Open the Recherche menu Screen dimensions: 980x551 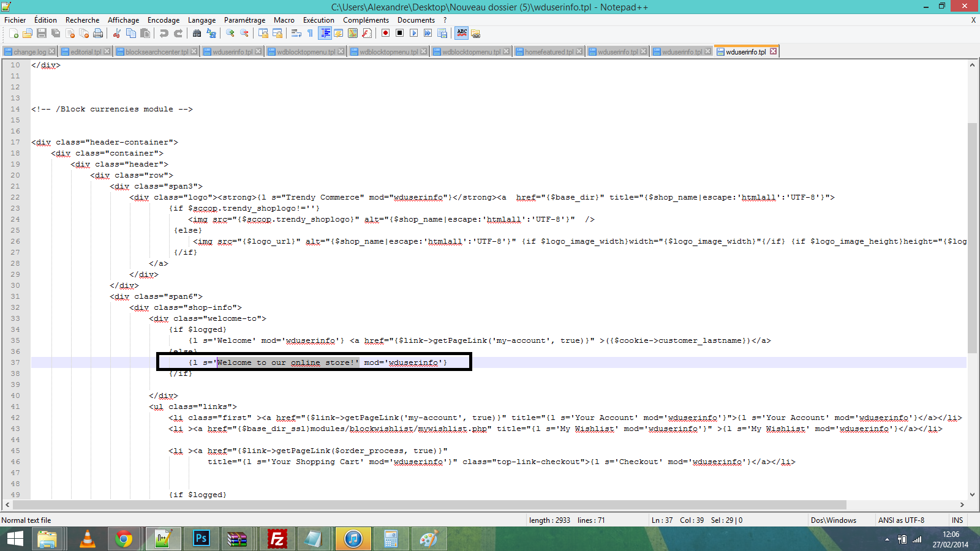click(x=82, y=20)
